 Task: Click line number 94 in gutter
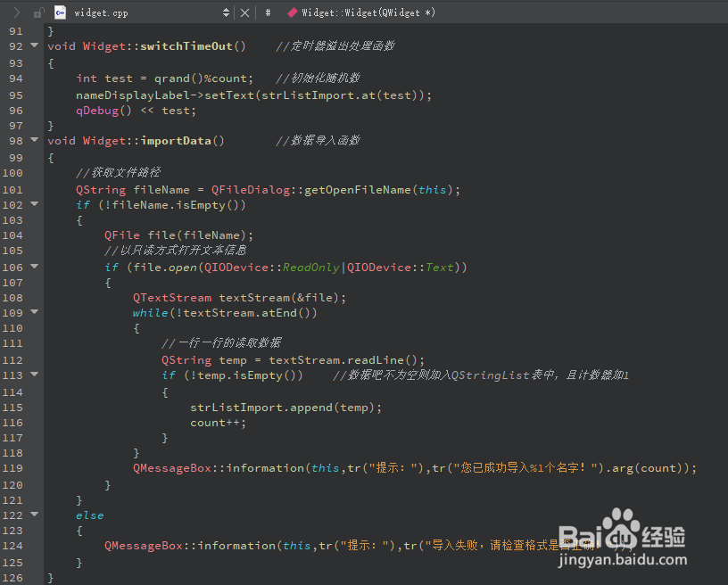pyautogui.click(x=16, y=78)
